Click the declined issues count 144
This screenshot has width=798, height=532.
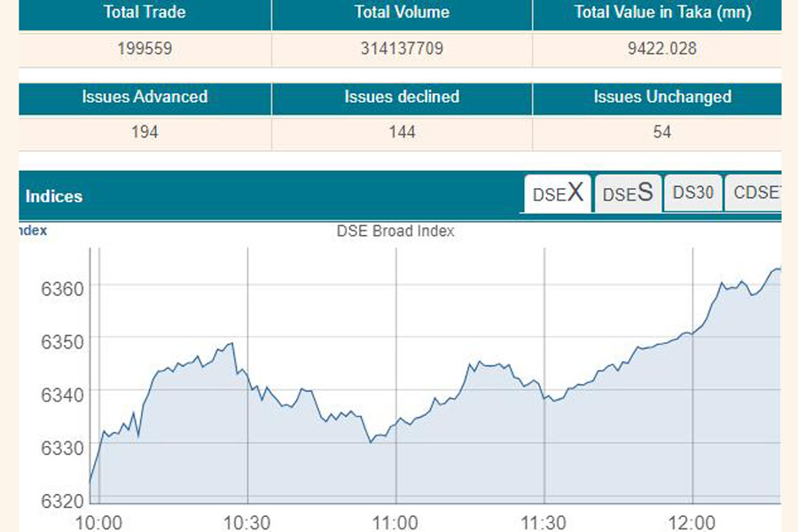coord(402,132)
